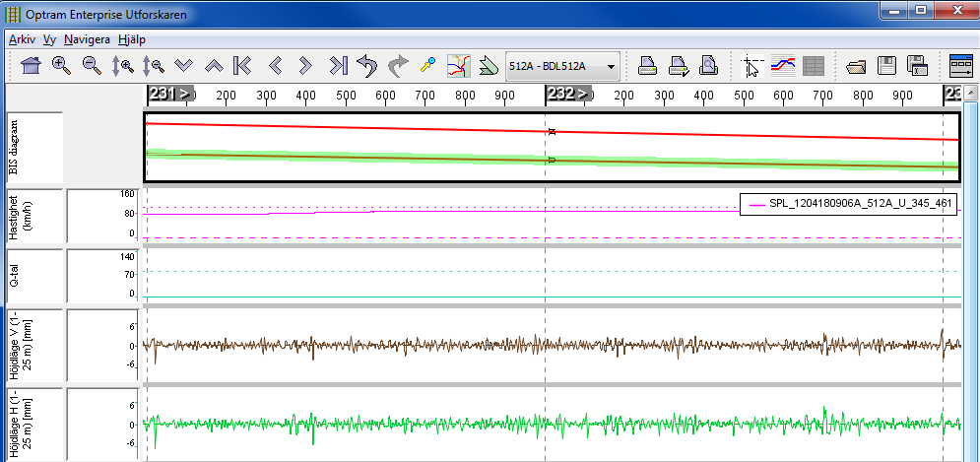Step backward along the track
The image size is (980, 462).
coord(276,66)
